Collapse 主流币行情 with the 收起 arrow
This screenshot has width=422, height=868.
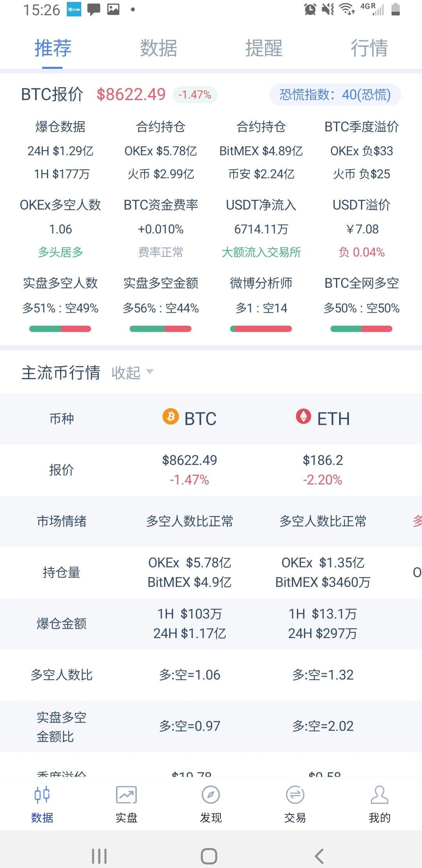click(x=150, y=371)
